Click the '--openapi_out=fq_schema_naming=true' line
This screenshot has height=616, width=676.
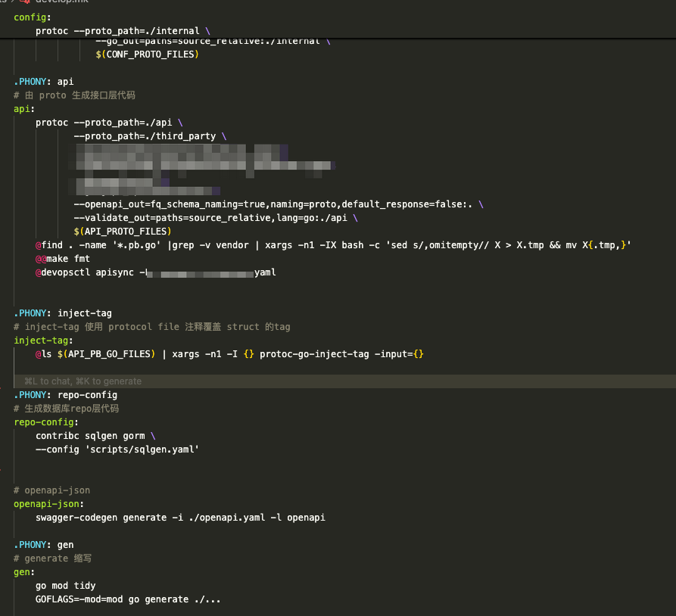(x=279, y=204)
